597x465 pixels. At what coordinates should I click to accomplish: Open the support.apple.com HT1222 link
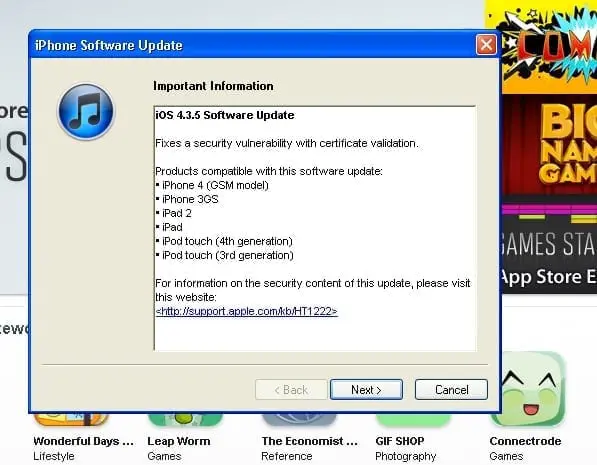tap(246, 311)
